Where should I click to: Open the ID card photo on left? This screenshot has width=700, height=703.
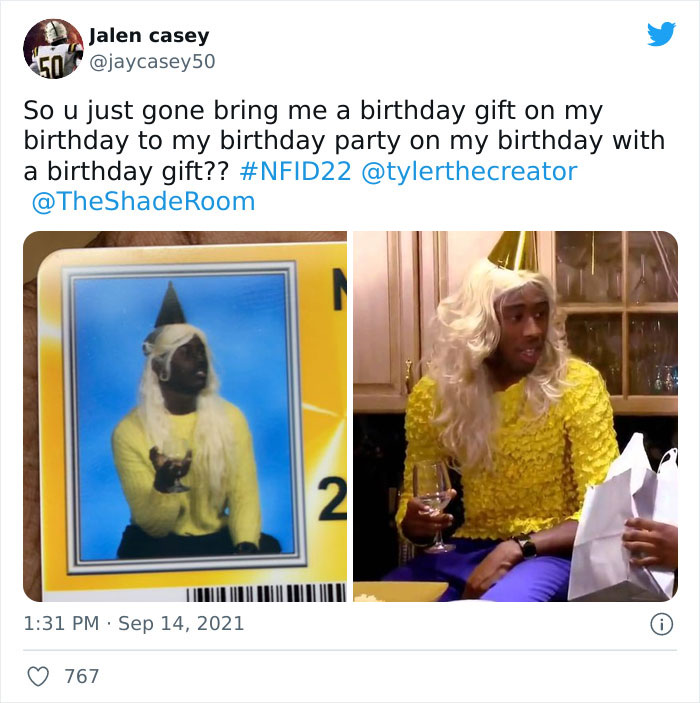tap(185, 416)
